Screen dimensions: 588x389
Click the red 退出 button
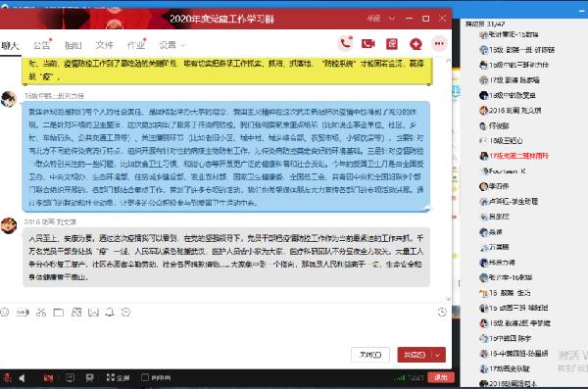click(440, 377)
